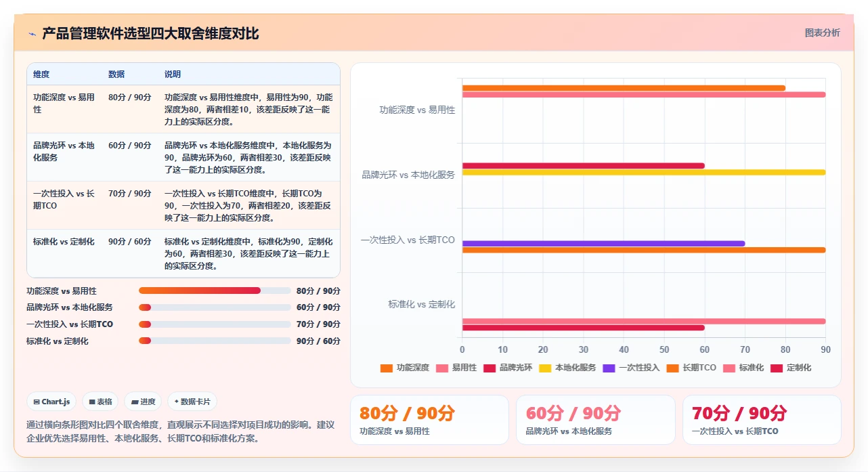The width and height of the screenshot is (868, 472).
Task: Click the 90分 / 60分 value beside 标准化 progress bar
Action: 318,341
